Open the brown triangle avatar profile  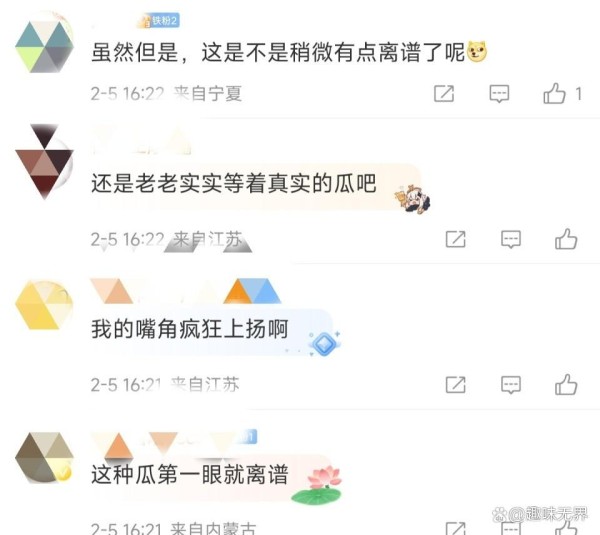[44, 162]
